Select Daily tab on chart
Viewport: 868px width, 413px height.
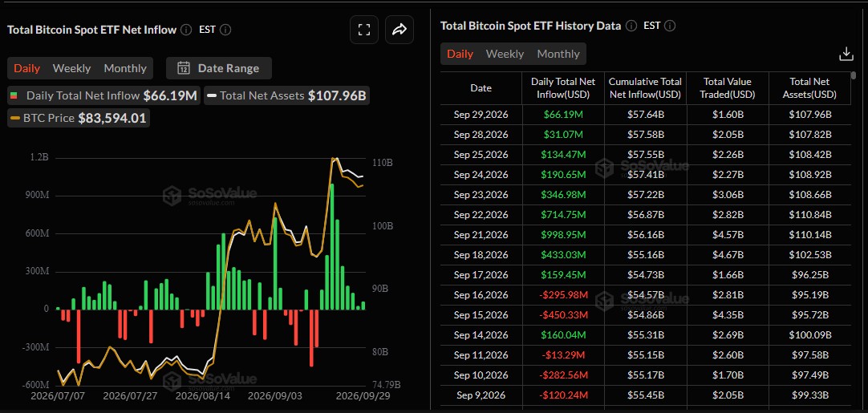(26, 68)
